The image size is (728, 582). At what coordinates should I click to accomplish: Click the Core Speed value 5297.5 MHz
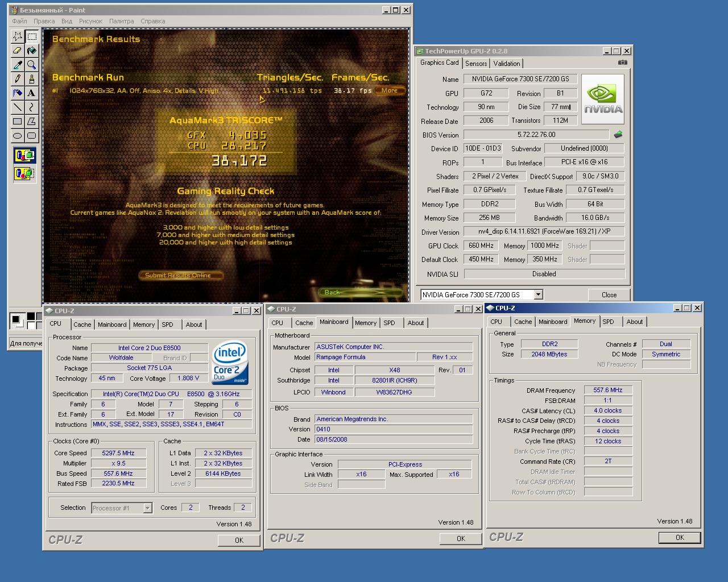118,453
